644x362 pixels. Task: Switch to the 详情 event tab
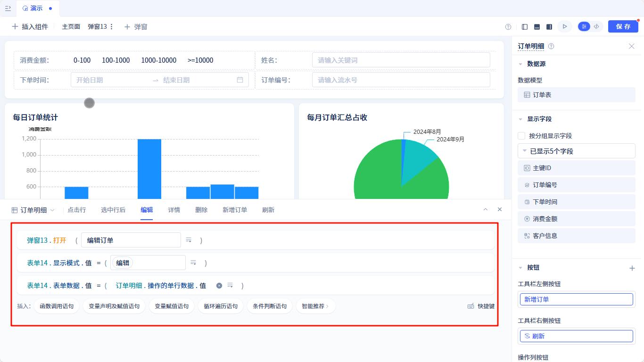click(x=173, y=210)
